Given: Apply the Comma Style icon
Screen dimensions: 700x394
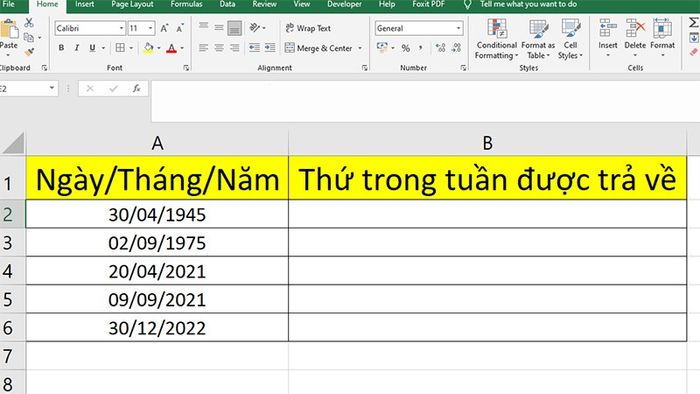Looking at the screenshot, I should 421,48.
